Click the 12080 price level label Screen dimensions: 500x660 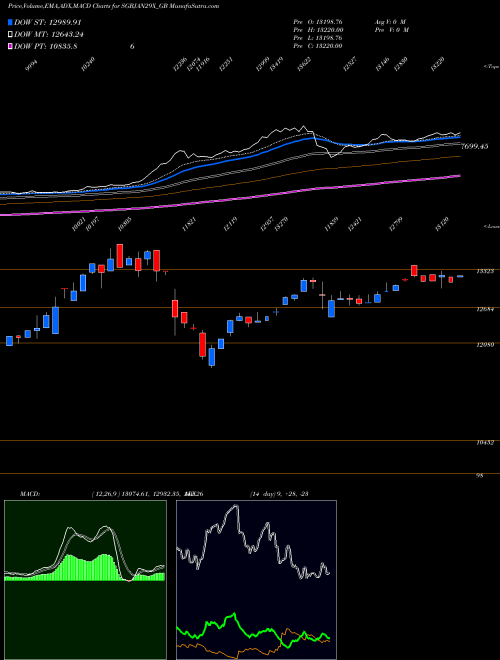point(485,345)
